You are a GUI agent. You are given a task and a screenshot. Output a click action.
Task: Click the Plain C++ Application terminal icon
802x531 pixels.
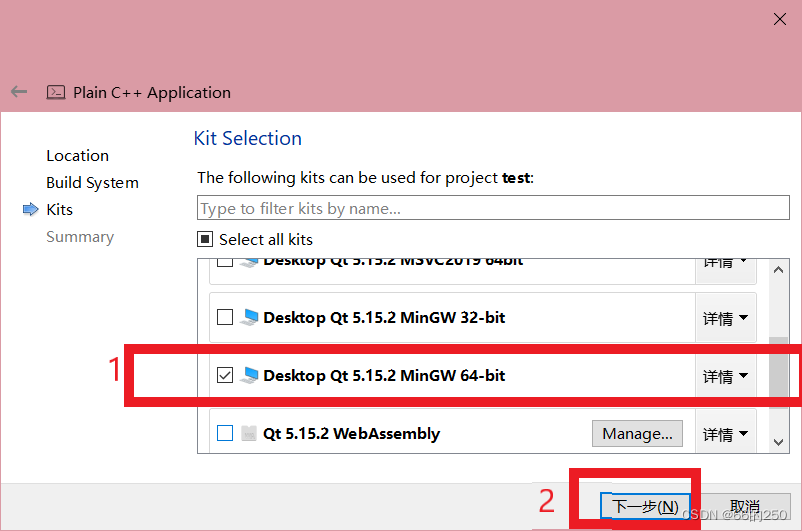click(56, 92)
